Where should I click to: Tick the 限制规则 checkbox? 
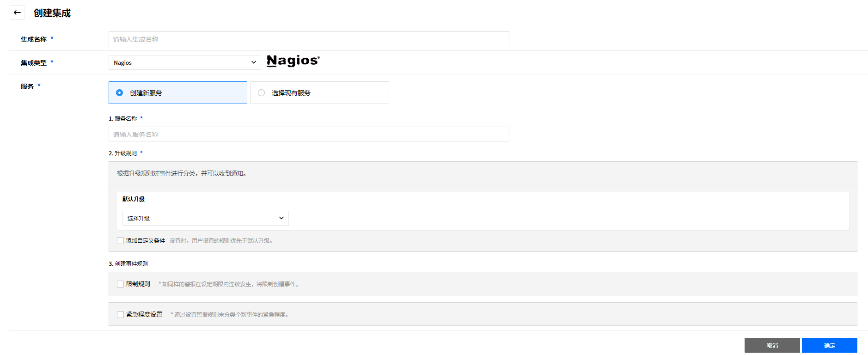121,284
